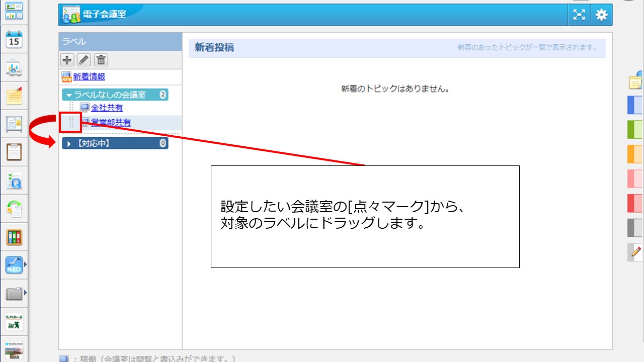Viewport: 644px width, 362px height.
Task: Select the label edit pencil icon
Action: [84, 60]
